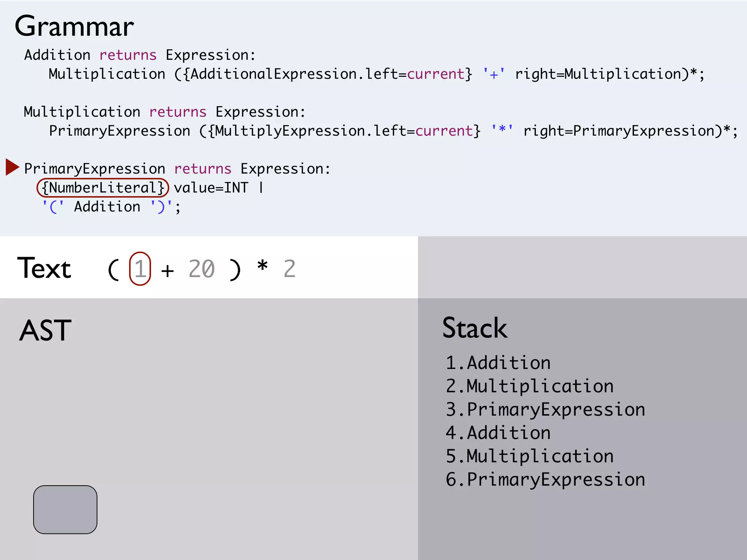This screenshot has width=747, height=560.
Task: Click the opening parenthesis in Text
Action: pos(113,269)
